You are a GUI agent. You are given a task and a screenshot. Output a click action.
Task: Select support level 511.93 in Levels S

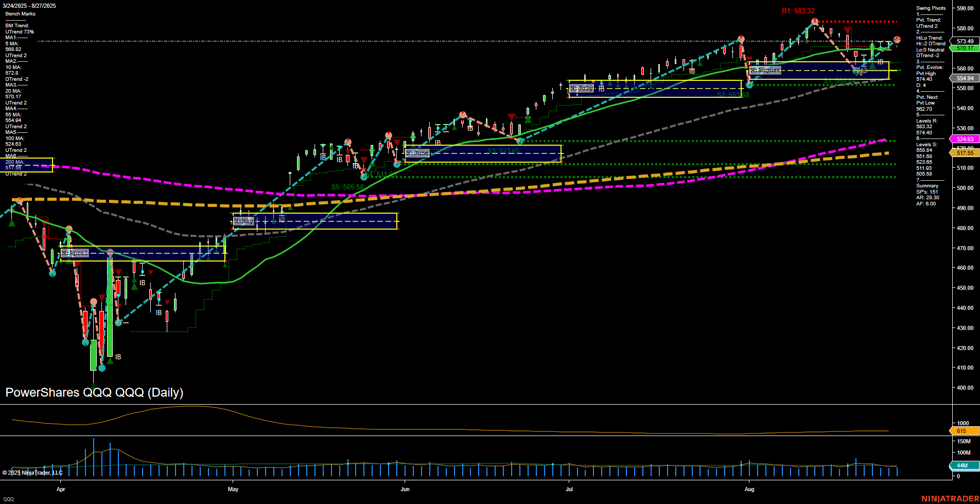pos(924,168)
